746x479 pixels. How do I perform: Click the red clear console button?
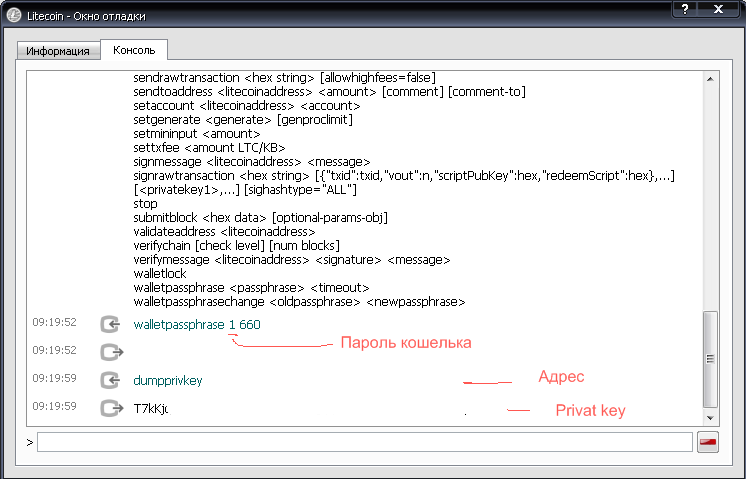click(x=708, y=442)
